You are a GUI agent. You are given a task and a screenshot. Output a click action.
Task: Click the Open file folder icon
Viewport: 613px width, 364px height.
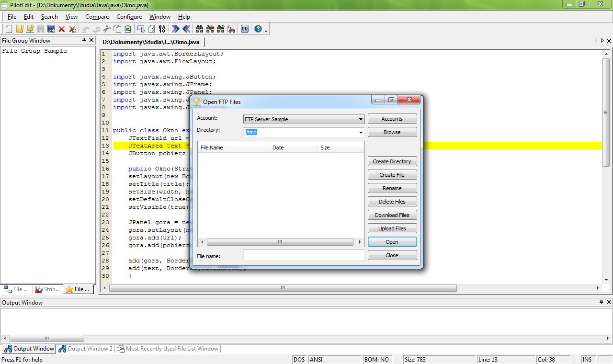point(20,29)
